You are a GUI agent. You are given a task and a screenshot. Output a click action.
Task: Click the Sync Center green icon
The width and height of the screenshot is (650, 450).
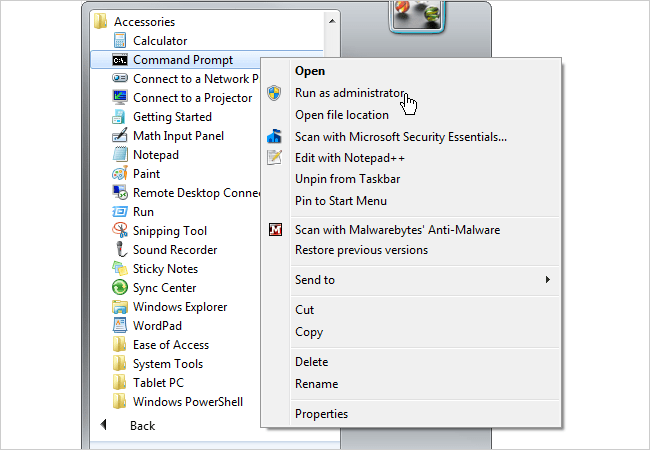tap(120, 288)
